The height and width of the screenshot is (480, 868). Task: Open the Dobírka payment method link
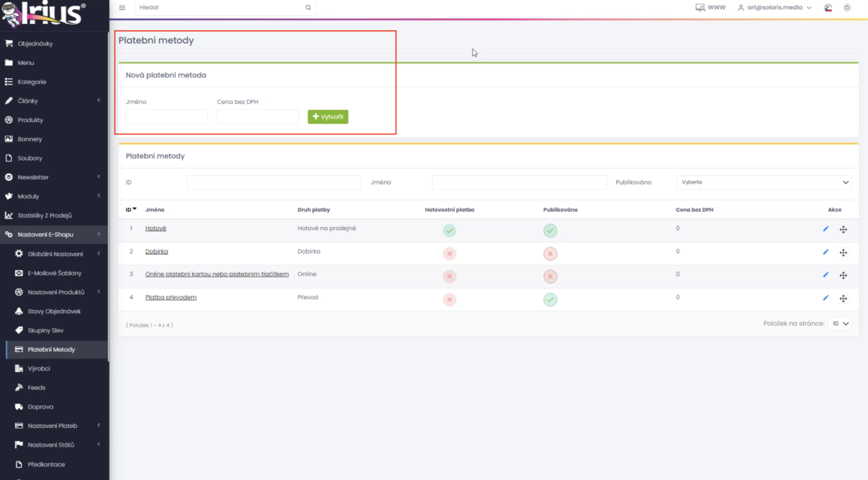click(x=156, y=251)
